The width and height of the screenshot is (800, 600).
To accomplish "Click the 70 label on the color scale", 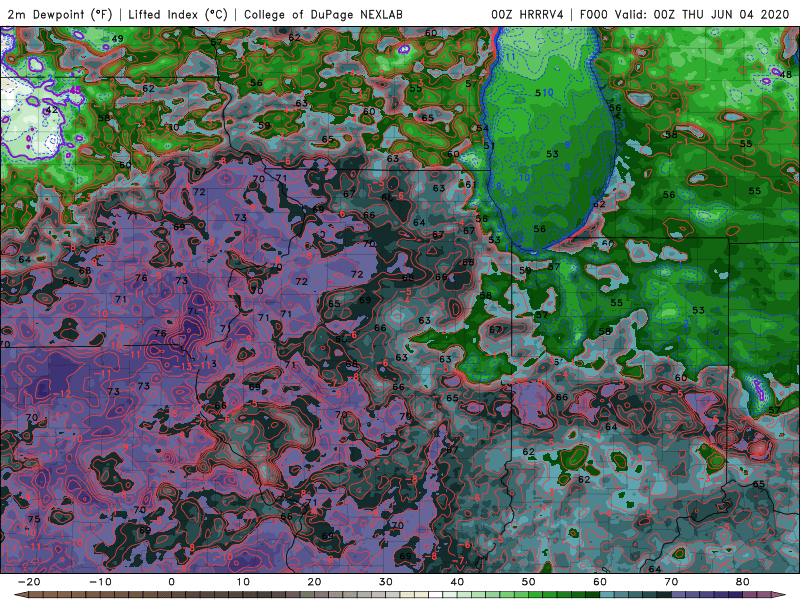I will [671, 582].
